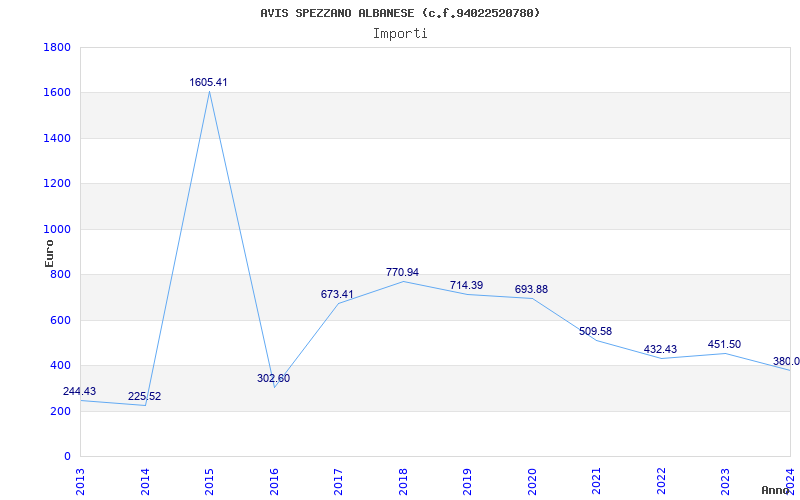Select the 302.60 data label
800x500 pixels.
[x=273, y=379]
